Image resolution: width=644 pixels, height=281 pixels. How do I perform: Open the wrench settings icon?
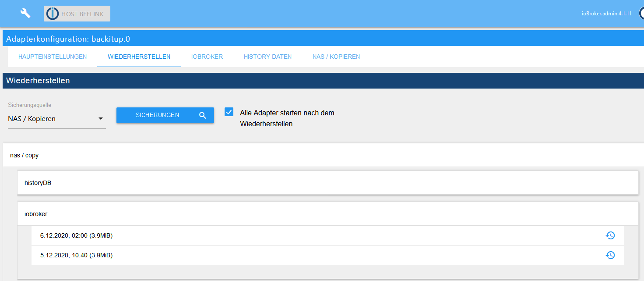point(25,13)
